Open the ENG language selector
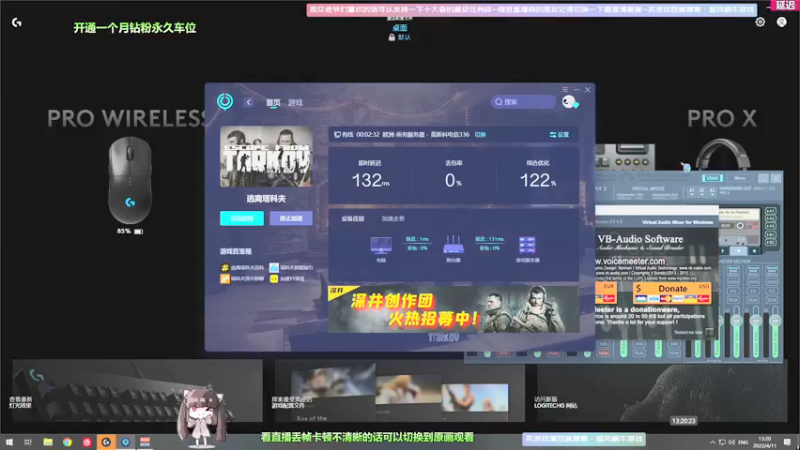This screenshot has width=800, height=450. (743, 442)
